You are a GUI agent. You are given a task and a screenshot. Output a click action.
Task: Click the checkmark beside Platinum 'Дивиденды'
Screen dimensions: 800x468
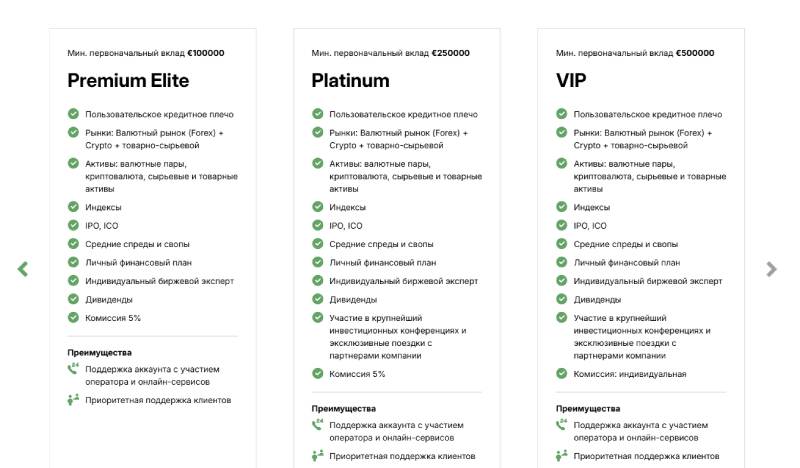tap(317, 299)
